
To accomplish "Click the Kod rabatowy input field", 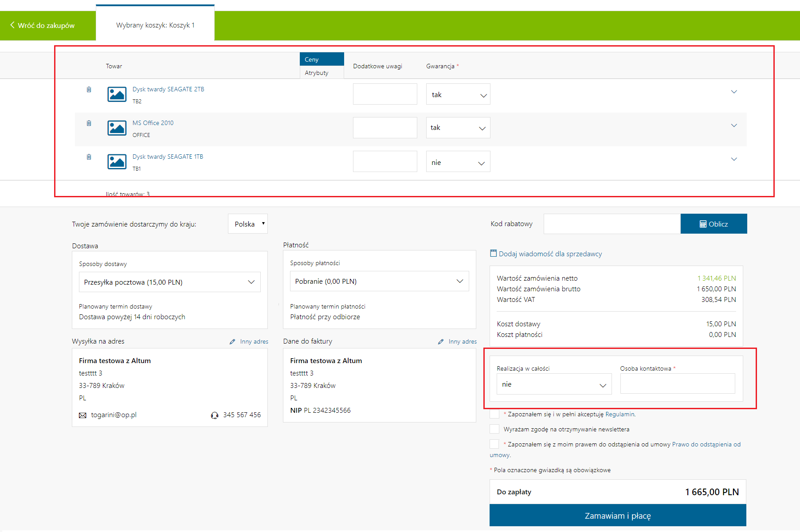I will [612, 224].
